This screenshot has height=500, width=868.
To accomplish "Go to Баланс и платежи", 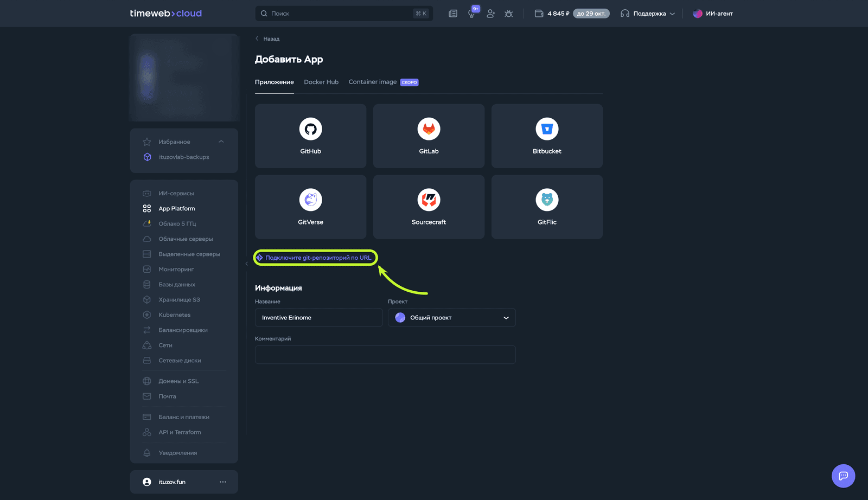I will (x=184, y=417).
